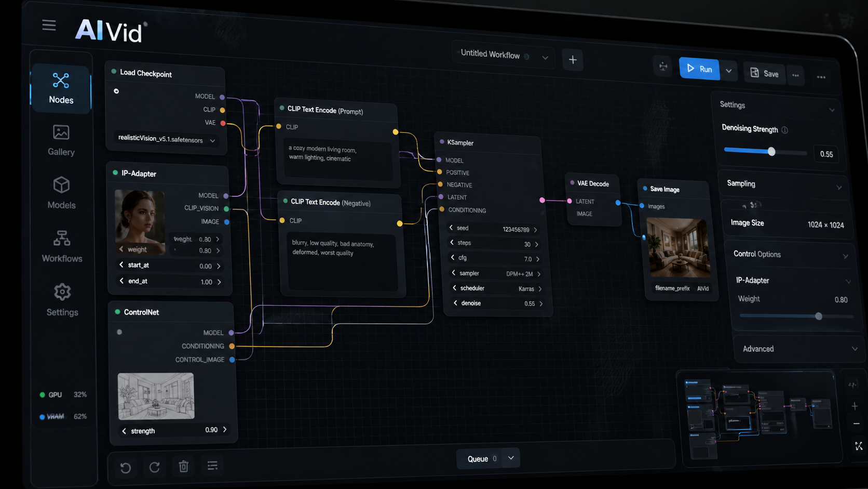This screenshot has height=489, width=868.
Task: Open the Nodes tab in sidebar
Action: (61, 88)
